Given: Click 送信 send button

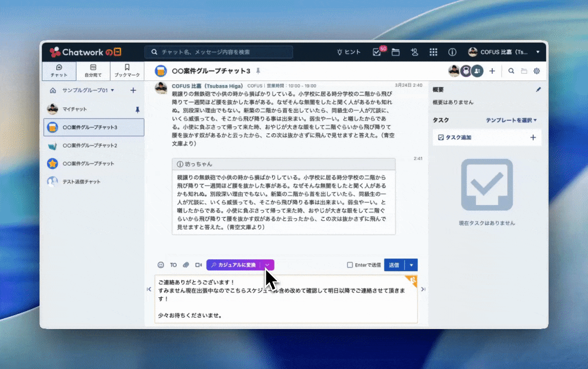Looking at the screenshot, I should click(394, 265).
